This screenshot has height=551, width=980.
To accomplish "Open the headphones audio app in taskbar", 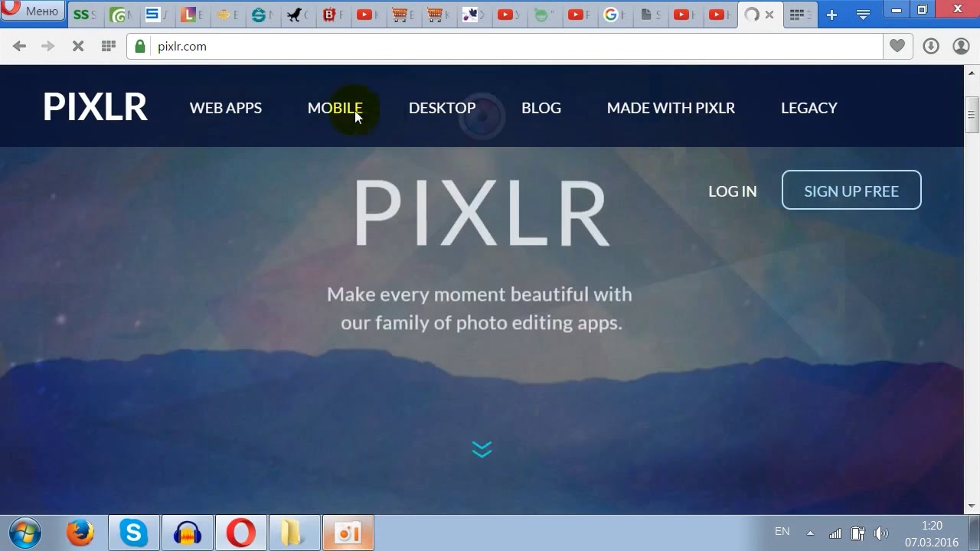I will pyautogui.click(x=187, y=533).
